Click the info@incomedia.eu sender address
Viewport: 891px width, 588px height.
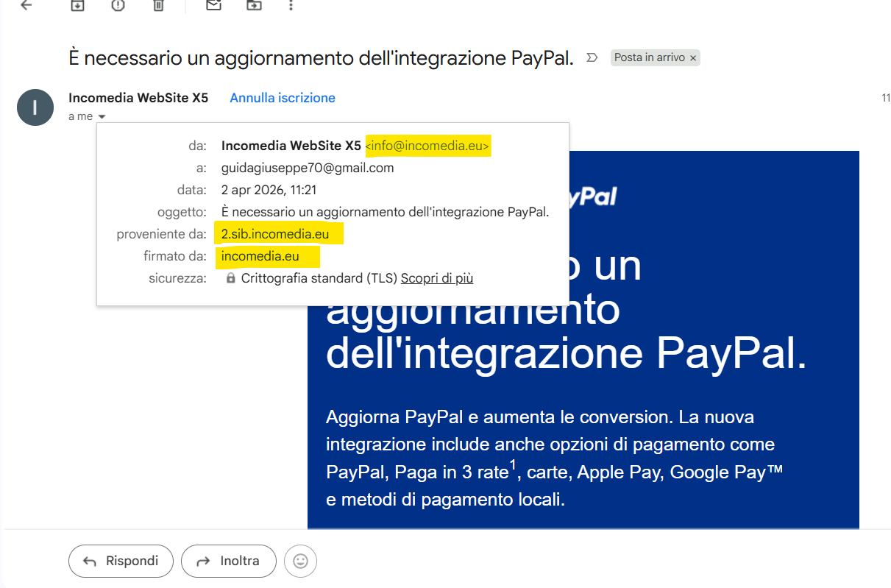pyautogui.click(x=427, y=146)
